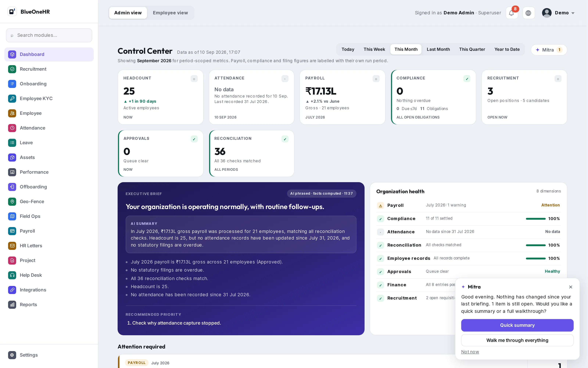
Task: Select the Year to Date tab
Action: click(507, 49)
